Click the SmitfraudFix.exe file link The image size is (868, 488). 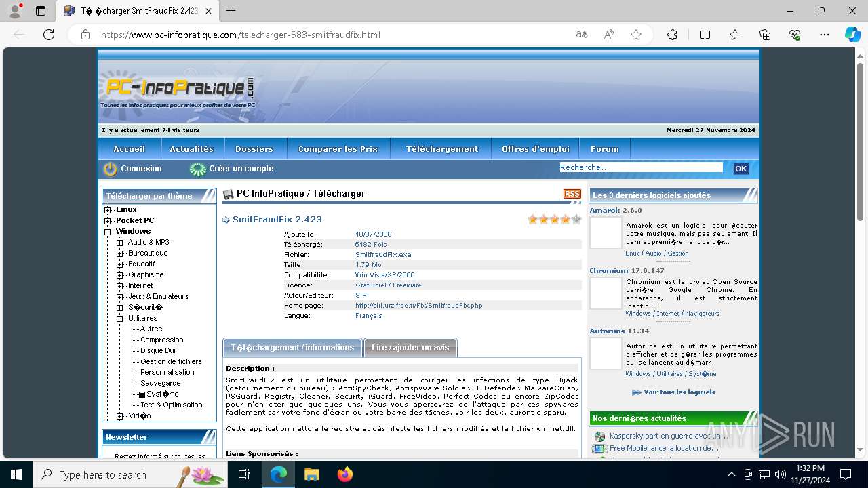(383, 255)
